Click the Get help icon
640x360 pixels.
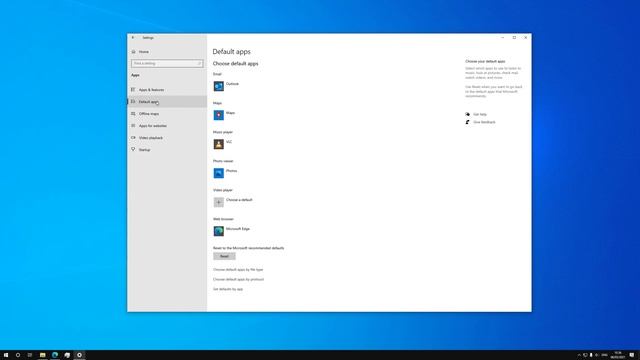click(467, 114)
